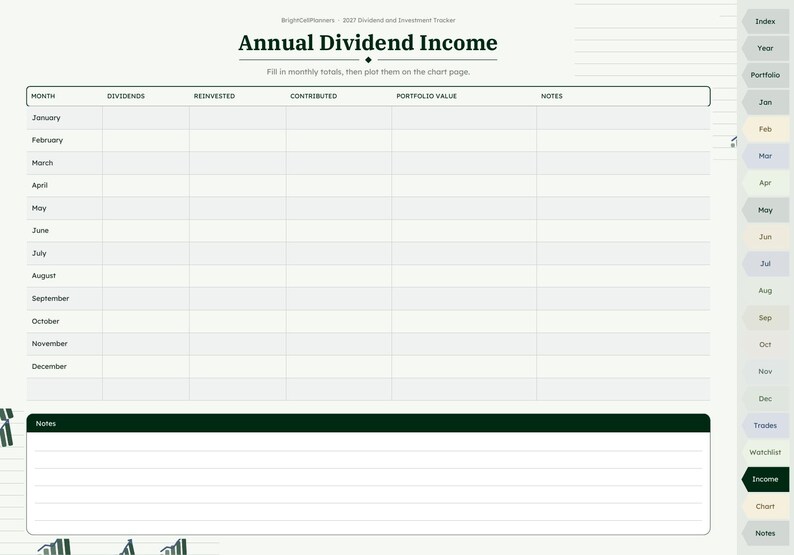Screen dimensions: 794x555
Task: Click the October notes cell
Action: [623, 322]
